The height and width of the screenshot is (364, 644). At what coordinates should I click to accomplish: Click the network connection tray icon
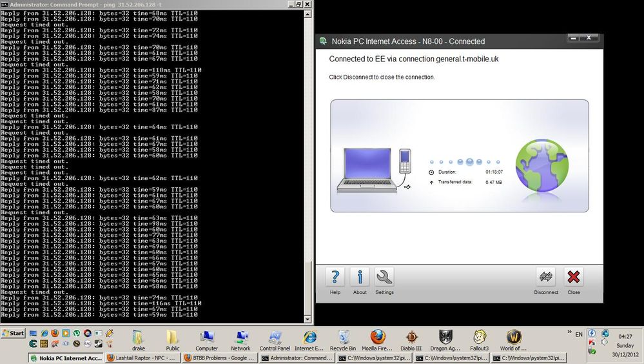[605, 333]
